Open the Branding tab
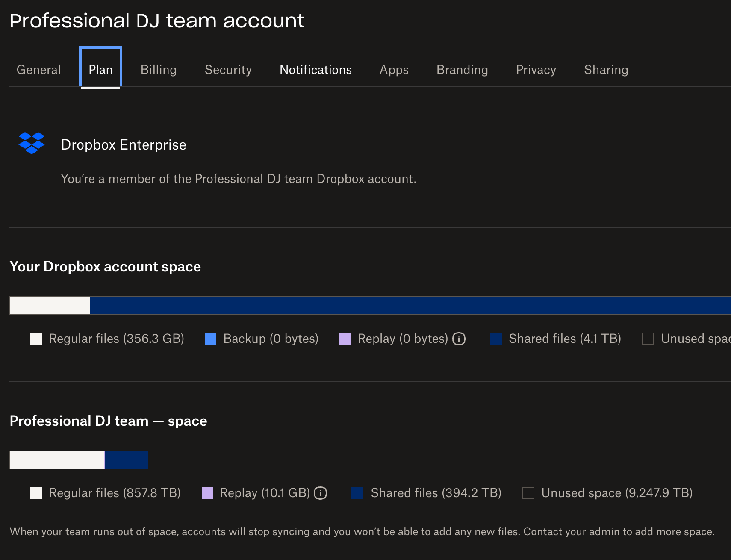This screenshot has height=560, width=731. pos(462,70)
